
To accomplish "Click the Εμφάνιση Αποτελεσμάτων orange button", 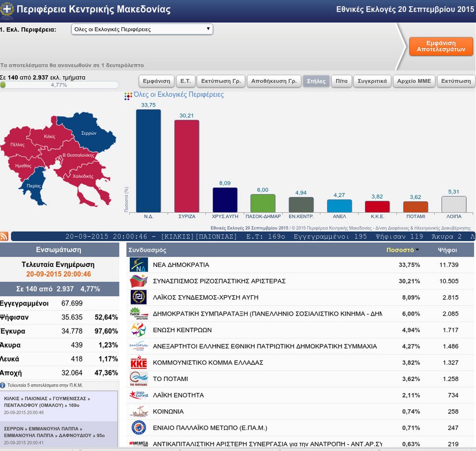I will 441,46.
